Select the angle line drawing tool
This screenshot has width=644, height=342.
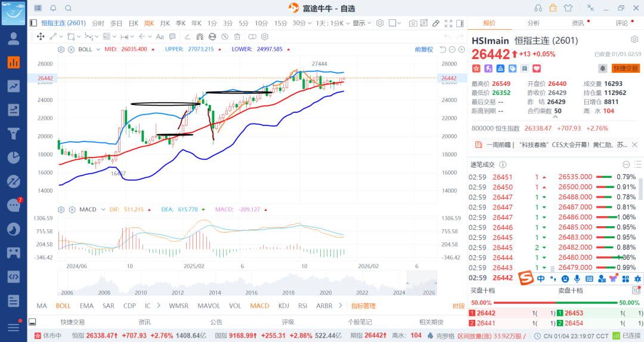point(187,36)
